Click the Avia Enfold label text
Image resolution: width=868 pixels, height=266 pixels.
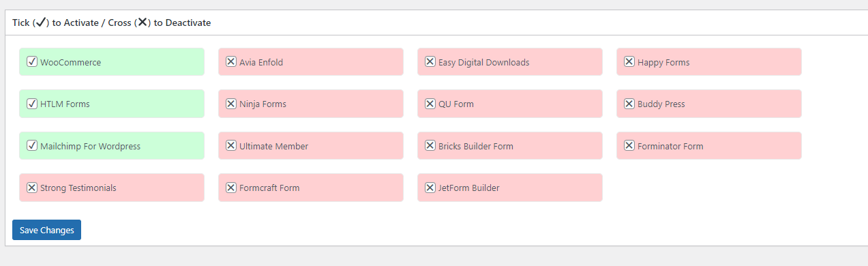pyautogui.click(x=261, y=62)
